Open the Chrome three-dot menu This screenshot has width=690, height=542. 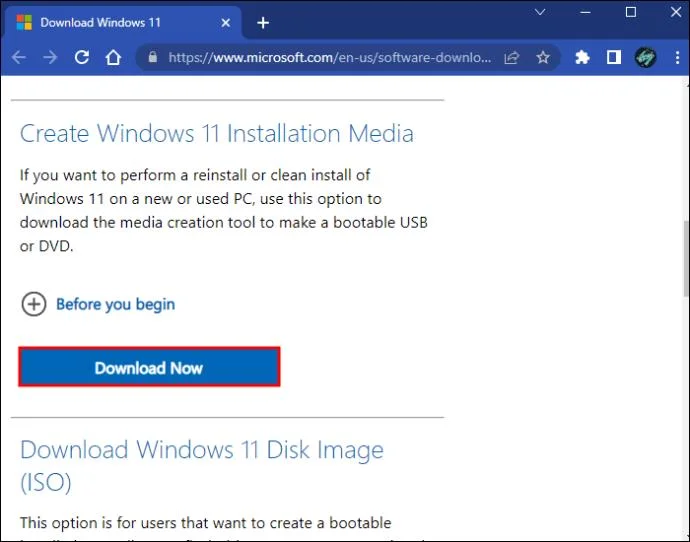(677, 58)
